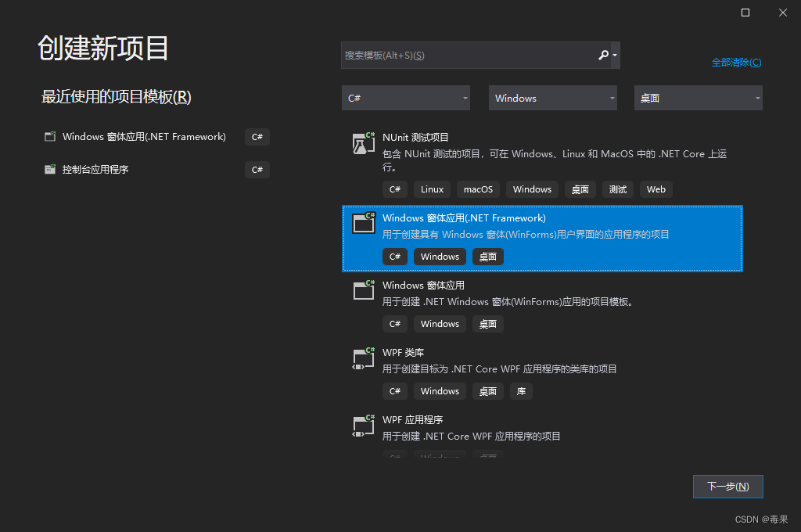This screenshot has width=801, height=532.
Task: Click inside the 搜索模板 search field
Action: (462, 55)
